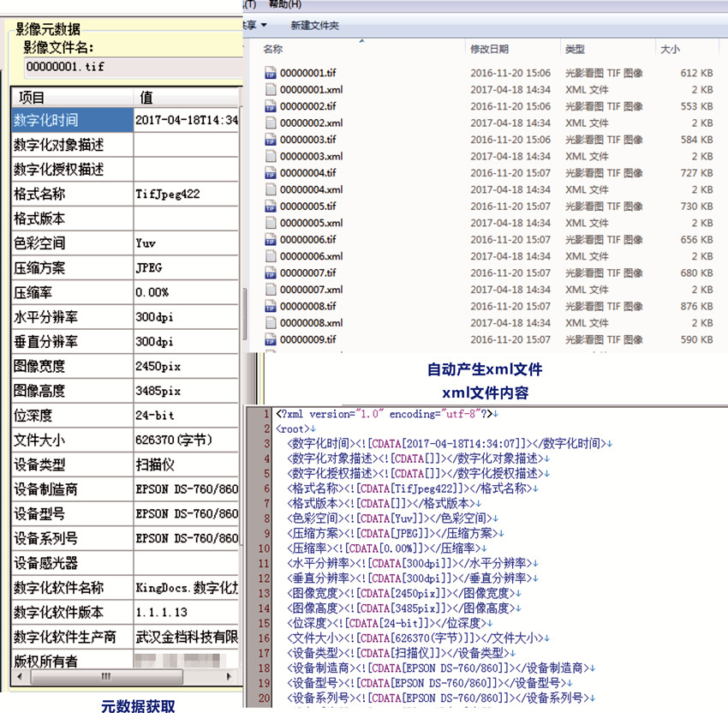Click the 影像文件名 input field
This screenshot has width=728, height=713.
click(128, 66)
